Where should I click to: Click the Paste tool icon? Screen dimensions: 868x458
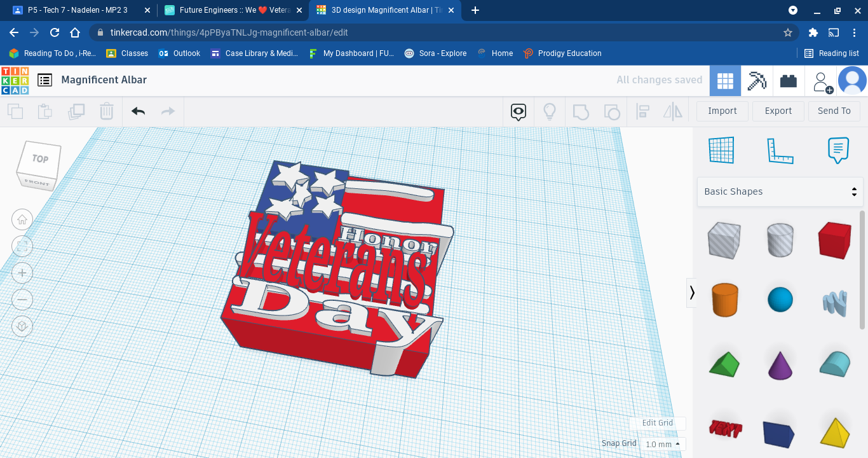pyautogui.click(x=45, y=111)
